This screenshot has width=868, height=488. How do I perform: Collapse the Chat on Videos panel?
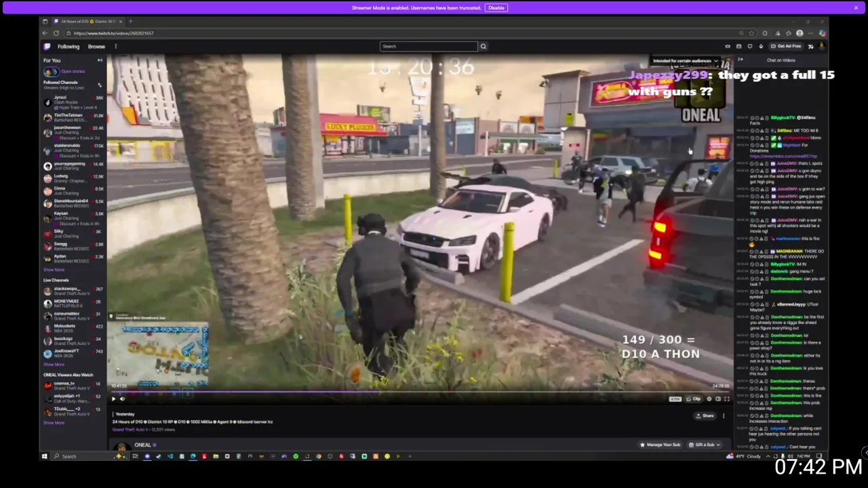coord(741,60)
